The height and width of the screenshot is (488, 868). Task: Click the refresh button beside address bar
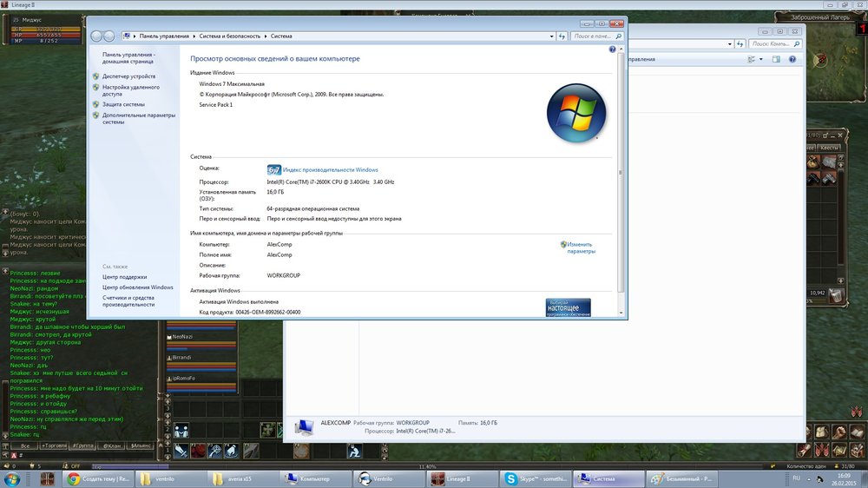pyautogui.click(x=562, y=36)
